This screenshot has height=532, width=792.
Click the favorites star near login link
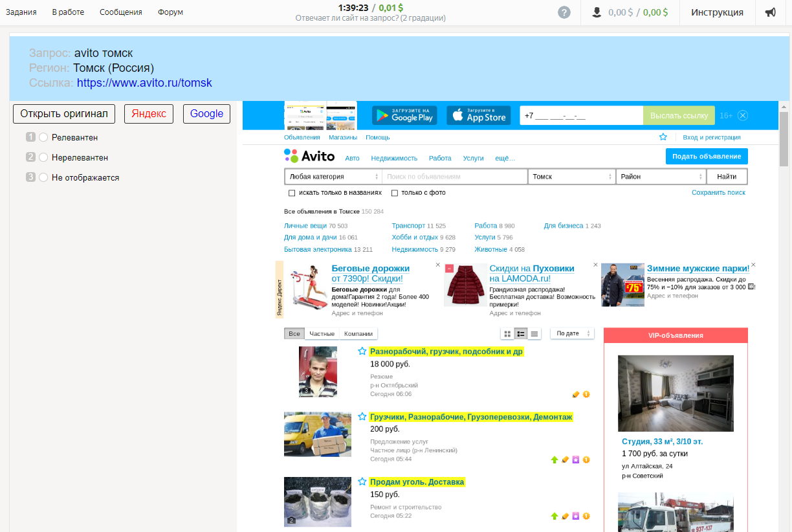click(663, 137)
